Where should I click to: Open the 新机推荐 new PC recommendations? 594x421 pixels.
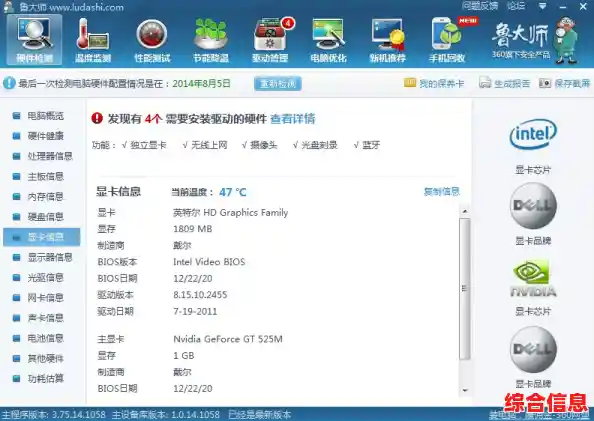coord(388,40)
